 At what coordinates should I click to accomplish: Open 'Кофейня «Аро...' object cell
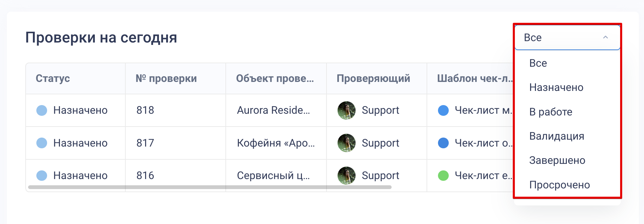tap(276, 143)
